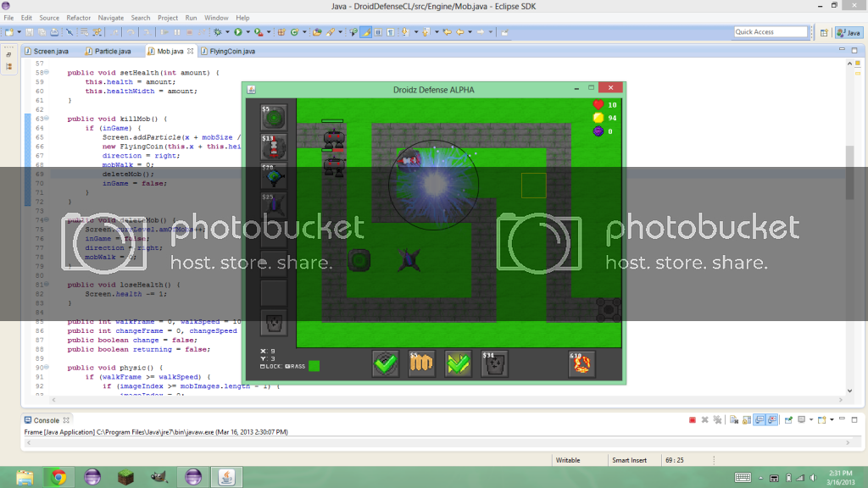The image size is (868, 488).
Task: Click the Debug bug icon
Action: (x=218, y=32)
